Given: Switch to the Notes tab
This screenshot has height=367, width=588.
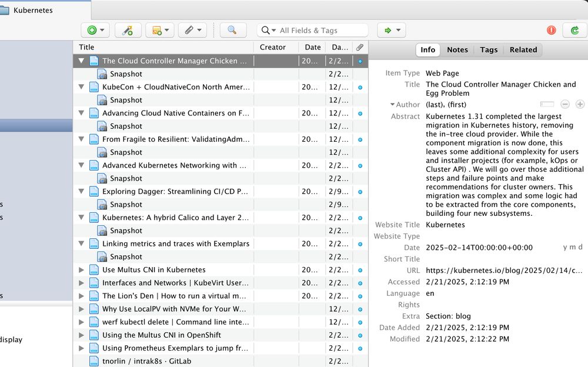Looking at the screenshot, I should click(457, 50).
